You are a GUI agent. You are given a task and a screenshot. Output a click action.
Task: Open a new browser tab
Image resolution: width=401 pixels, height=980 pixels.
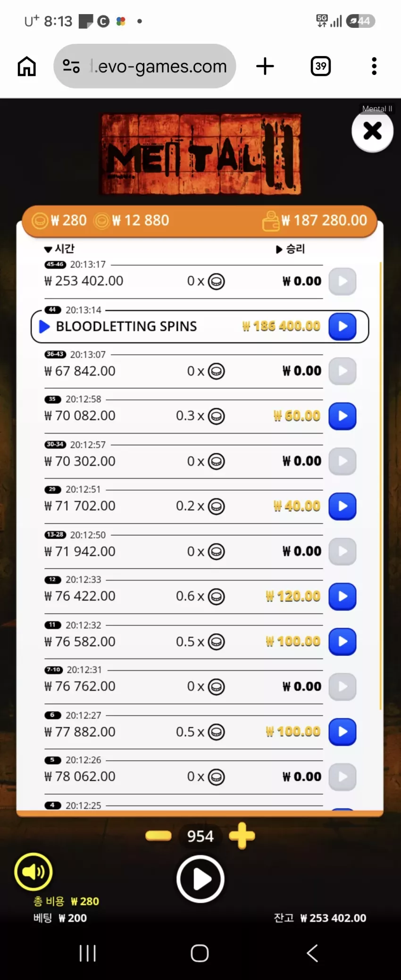pos(265,66)
